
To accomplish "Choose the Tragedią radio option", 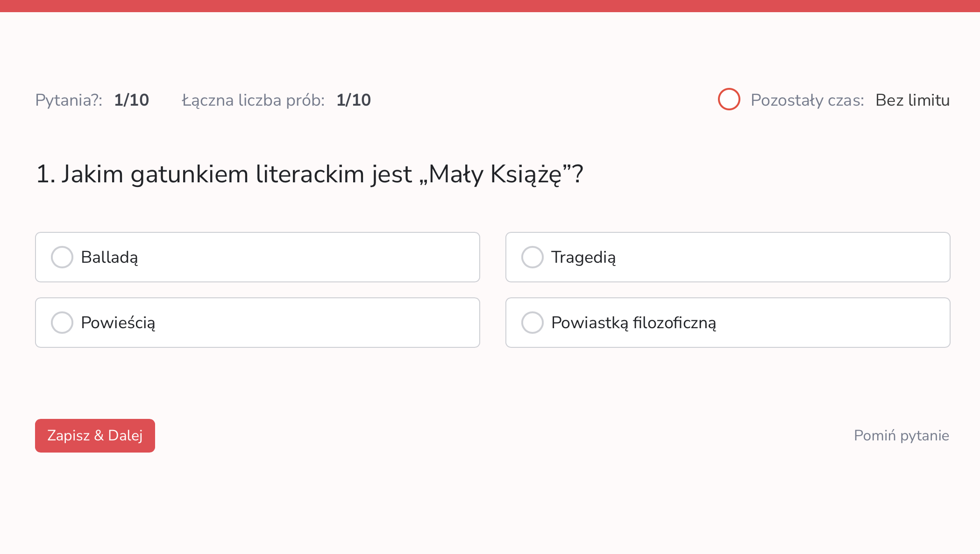I will tap(533, 257).
